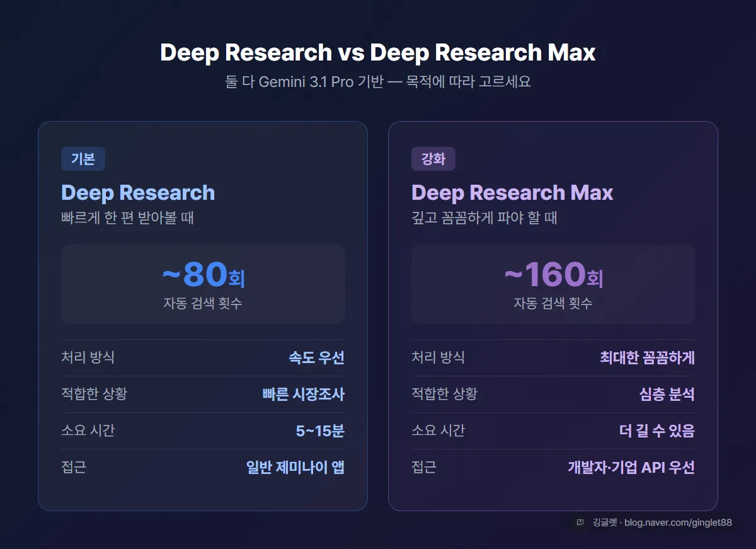This screenshot has width=756, height=549.
Task: Select '자동 검색 횟수' under ~80회
Action: pos(203,303)
